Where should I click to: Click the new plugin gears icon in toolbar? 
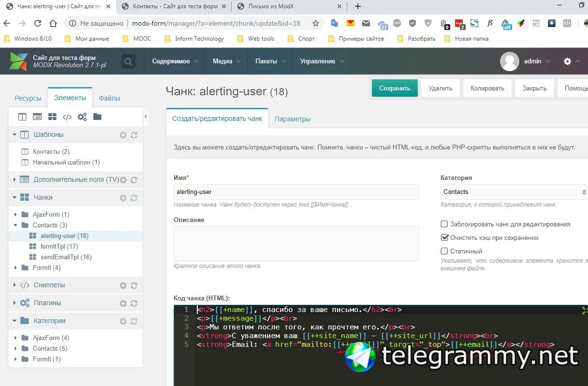82,117
